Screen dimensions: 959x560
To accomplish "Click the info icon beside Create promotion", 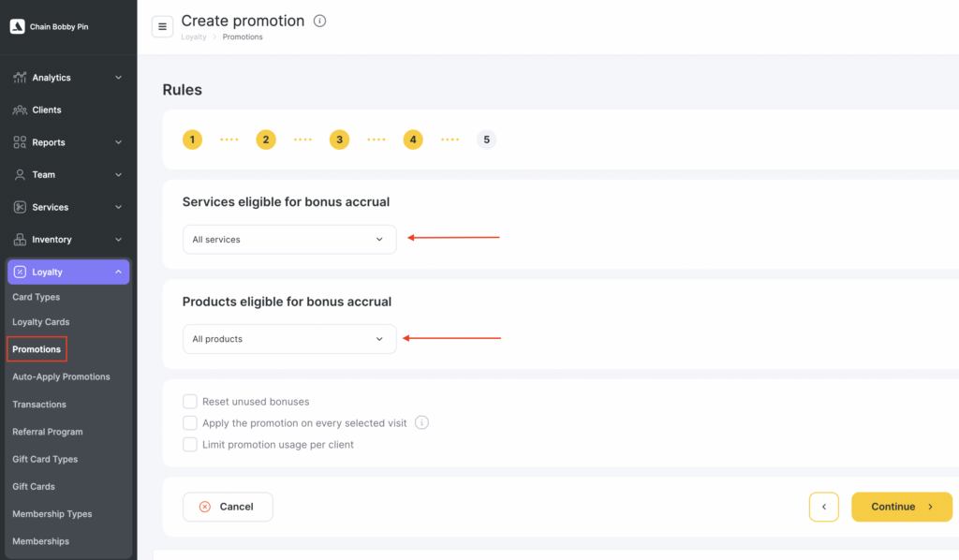I will [320, 21].
